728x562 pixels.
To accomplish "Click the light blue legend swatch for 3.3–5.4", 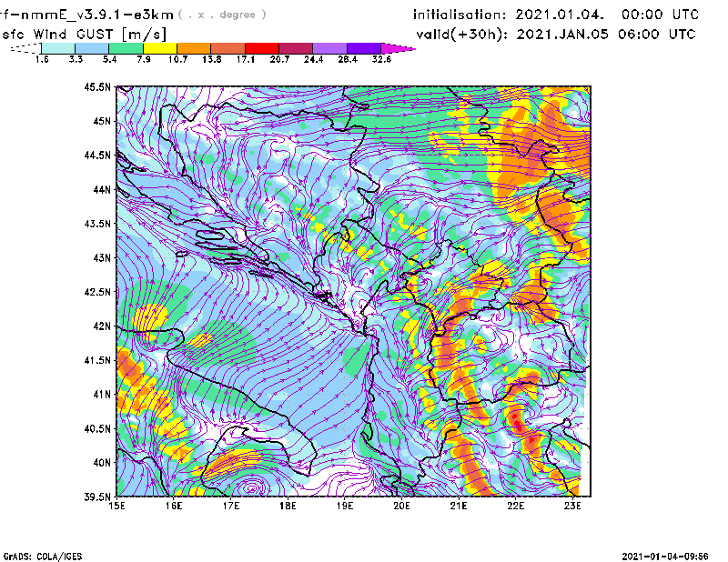I will pyautogui.click(x=92, y=48).
